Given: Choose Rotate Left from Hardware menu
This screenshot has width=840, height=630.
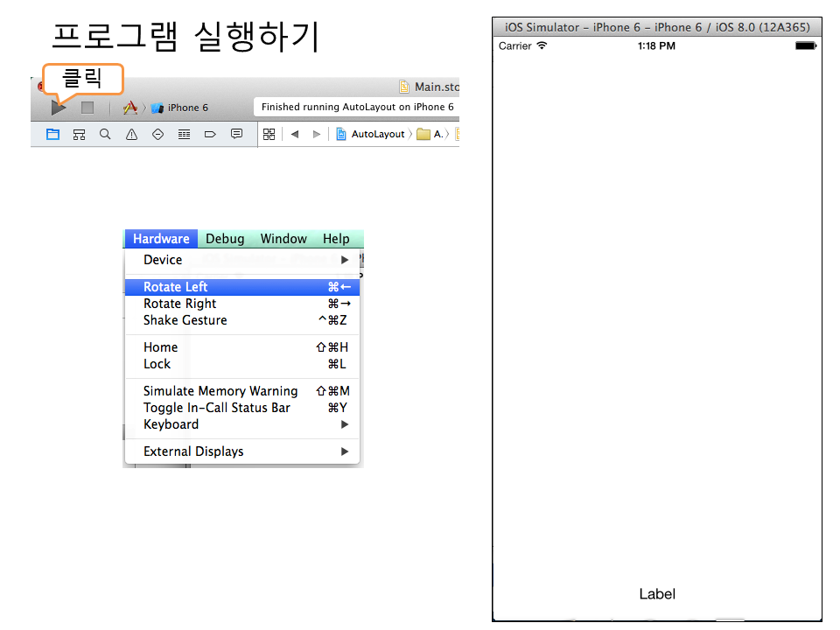Looking at the screenshot, I should point(175,287).
